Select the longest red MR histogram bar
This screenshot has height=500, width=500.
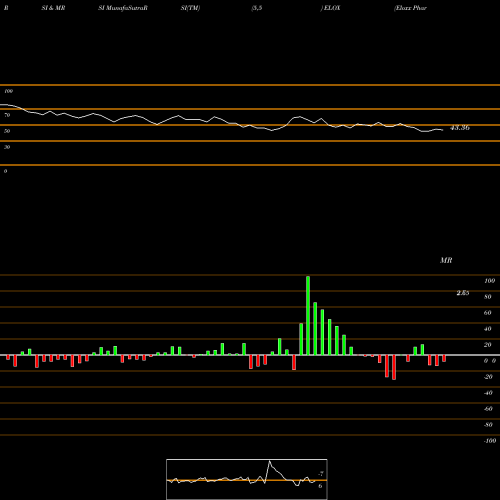(x=394, y=367)
